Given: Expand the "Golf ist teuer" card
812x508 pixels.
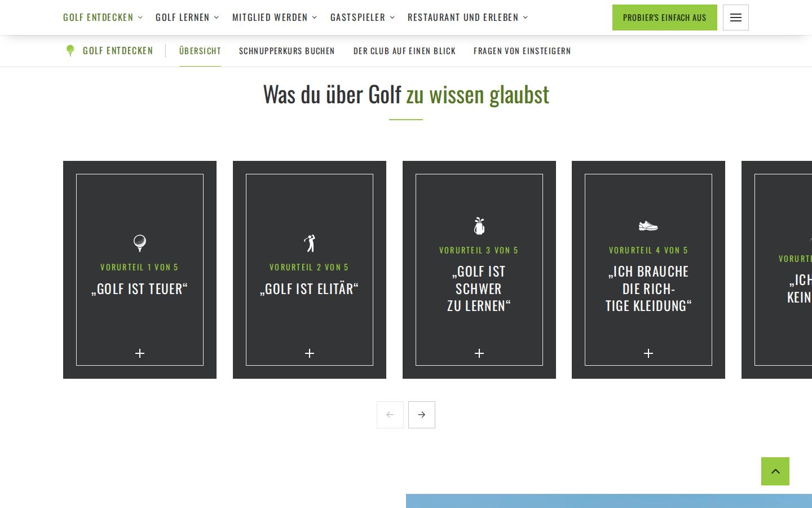Looking at the screenshot, I should (140, 353).
